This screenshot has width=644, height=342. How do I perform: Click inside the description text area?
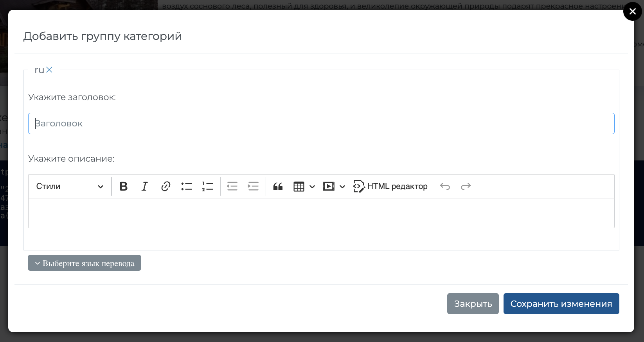321,213
